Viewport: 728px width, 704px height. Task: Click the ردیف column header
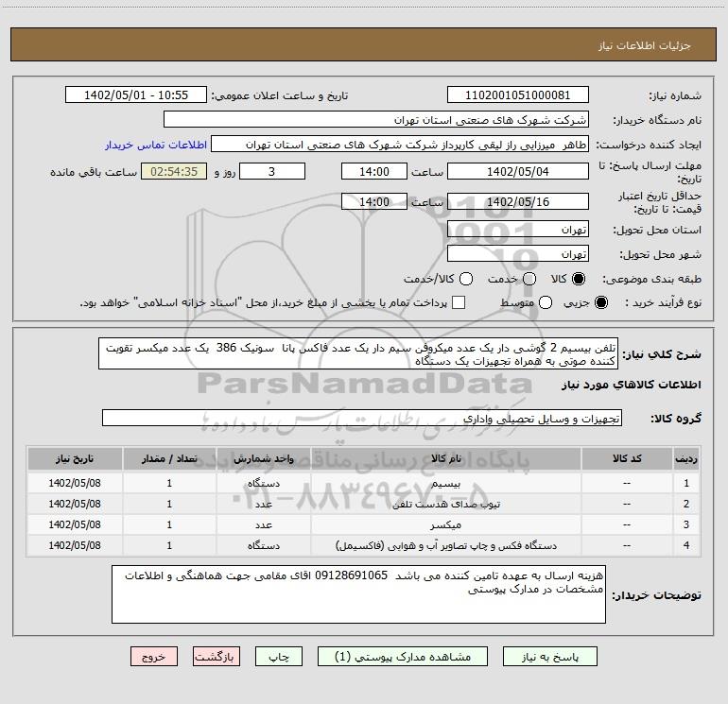click(686, 459)
